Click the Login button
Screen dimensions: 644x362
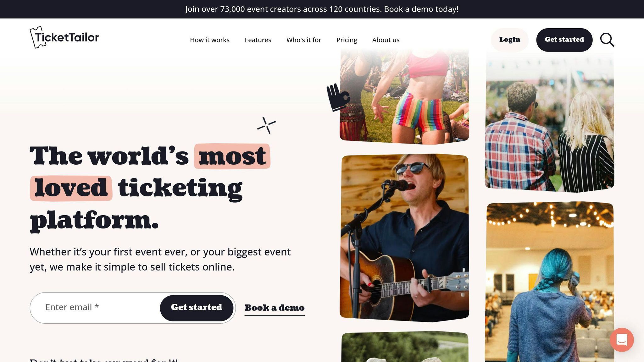510,40
